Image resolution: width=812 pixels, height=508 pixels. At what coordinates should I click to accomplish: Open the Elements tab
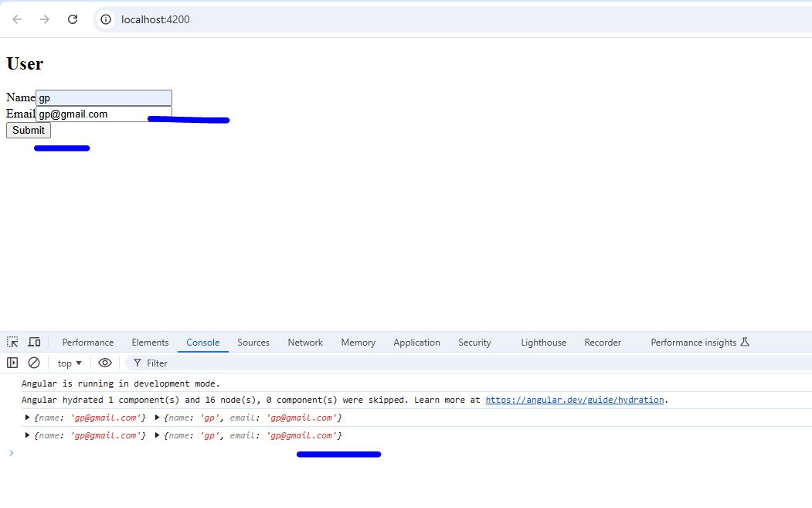(x=150, y=343)
